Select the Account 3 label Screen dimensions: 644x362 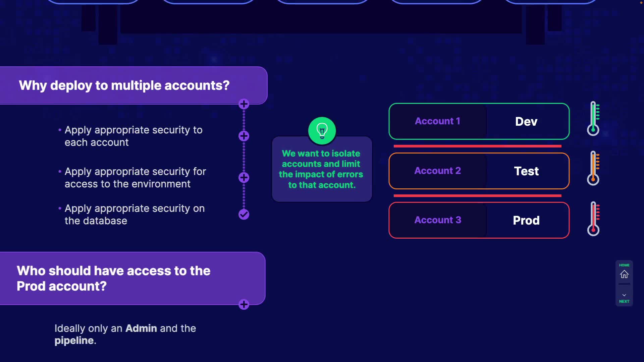[x=437, y=220]
